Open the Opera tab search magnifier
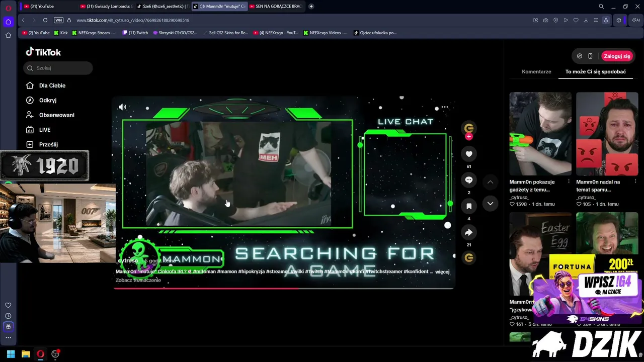The height and width of the screenshot is (362, 644). pos(601,7)
